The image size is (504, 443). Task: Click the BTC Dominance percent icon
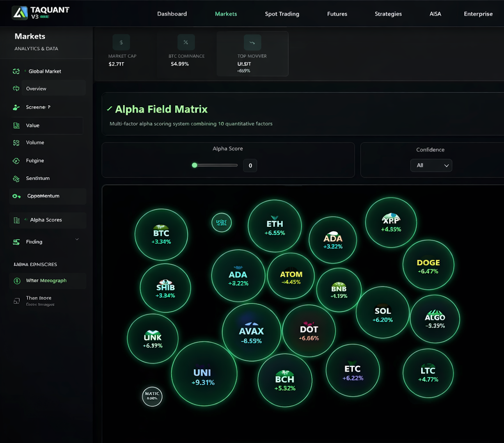186,42
